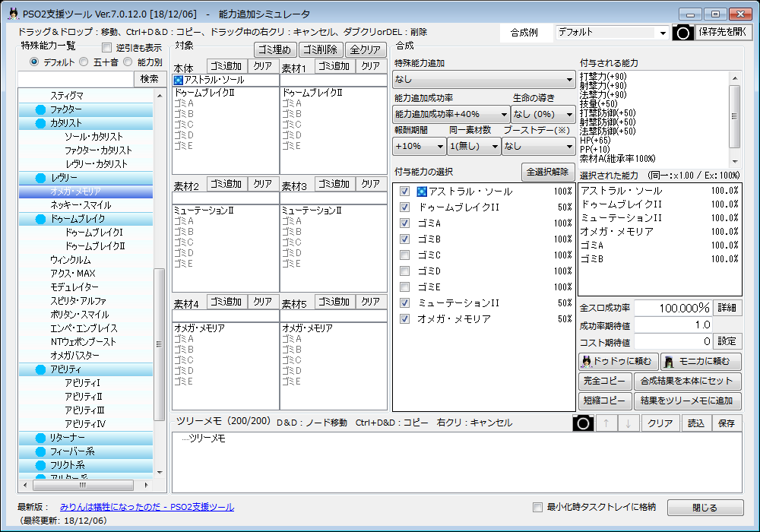Move tree memo node down arrow
Image resolution: width=760 pixels, height=532 pixels.
coord(629,423)
